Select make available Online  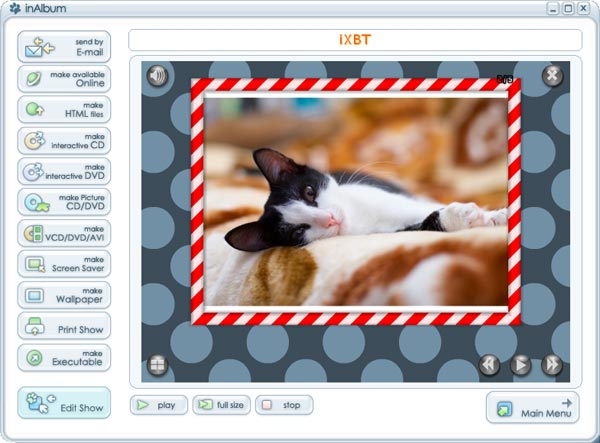click(64, 79)
